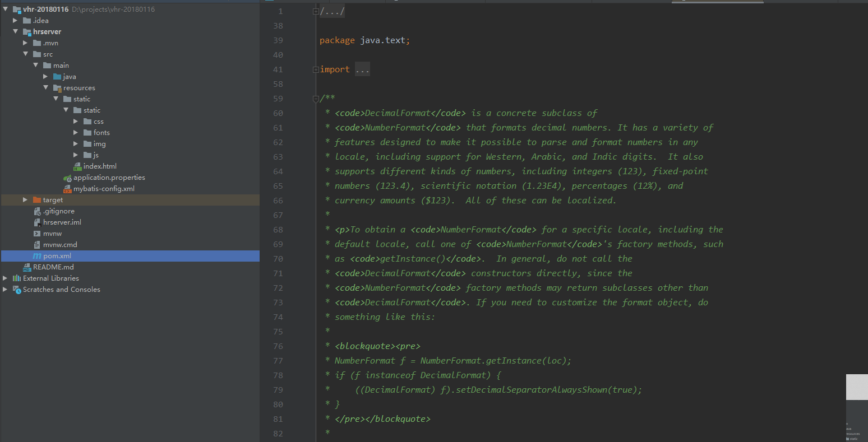
Task: Click the orange target folder icon
Action: [37, 200]
